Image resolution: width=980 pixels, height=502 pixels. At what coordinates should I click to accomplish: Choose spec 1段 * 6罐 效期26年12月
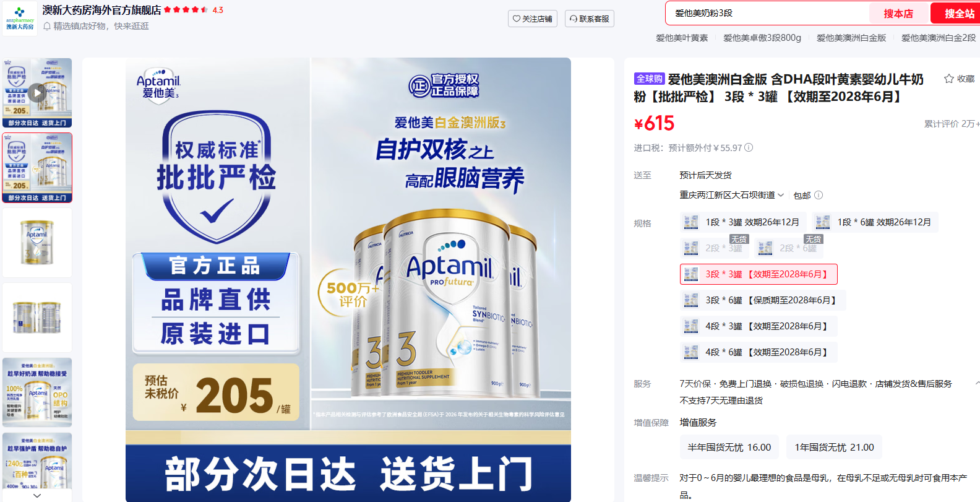(875, 222)
